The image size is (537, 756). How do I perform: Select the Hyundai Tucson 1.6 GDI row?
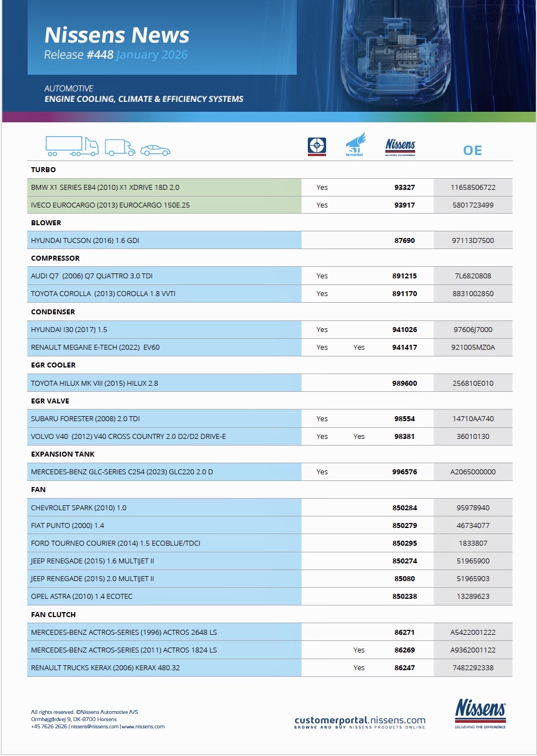pyautogui.click(x=85, y=241)
